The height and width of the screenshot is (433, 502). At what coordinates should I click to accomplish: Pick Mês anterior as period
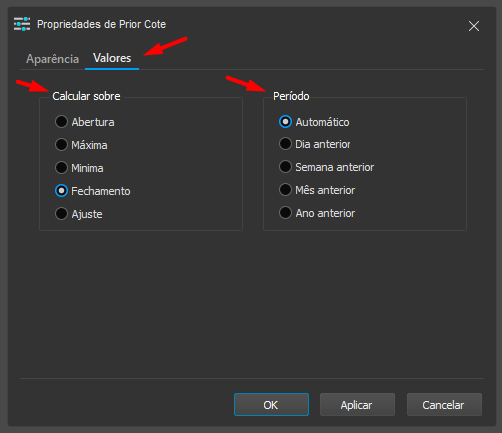317,190
